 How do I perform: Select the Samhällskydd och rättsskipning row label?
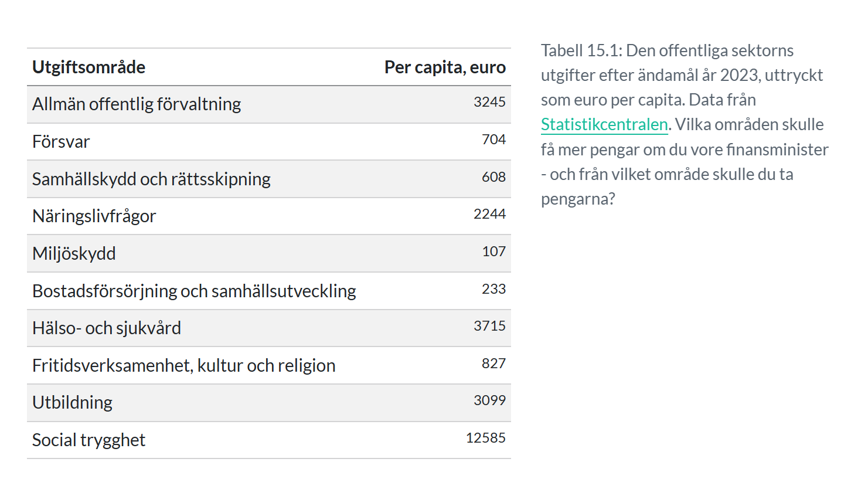(x=151, y=179)
